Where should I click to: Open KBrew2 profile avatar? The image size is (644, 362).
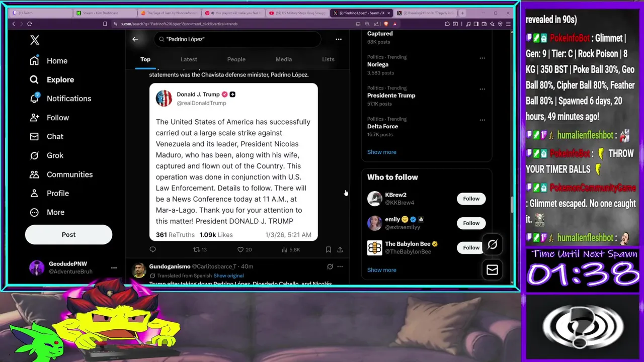375,199
